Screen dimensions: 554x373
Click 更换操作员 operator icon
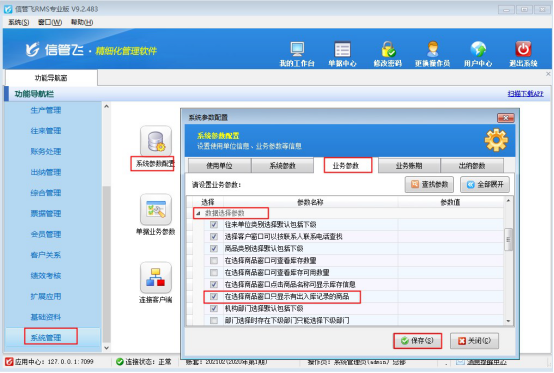pyautogui.click(x=432, y=49)
